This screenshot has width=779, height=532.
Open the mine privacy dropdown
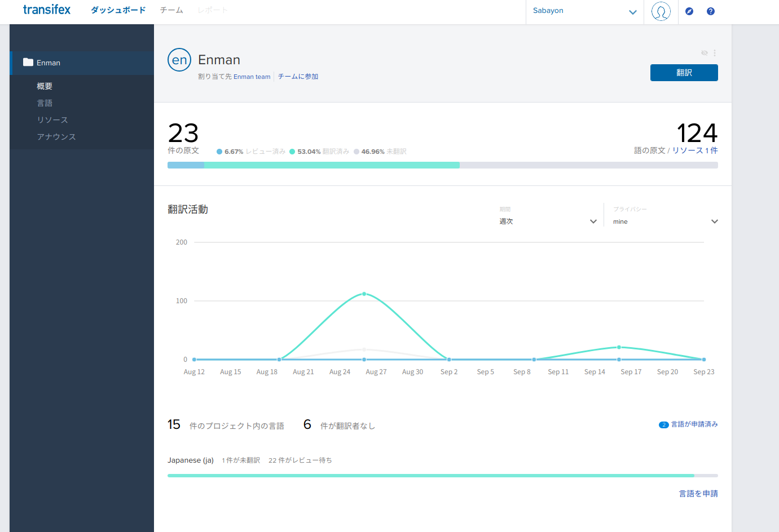(664, 221)
